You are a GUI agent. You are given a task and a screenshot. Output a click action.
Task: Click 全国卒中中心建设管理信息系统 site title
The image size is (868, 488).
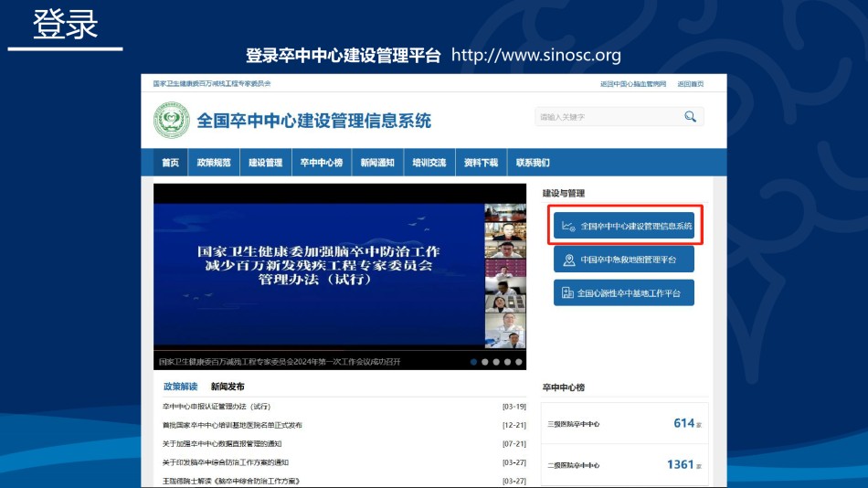coord(314,121)
